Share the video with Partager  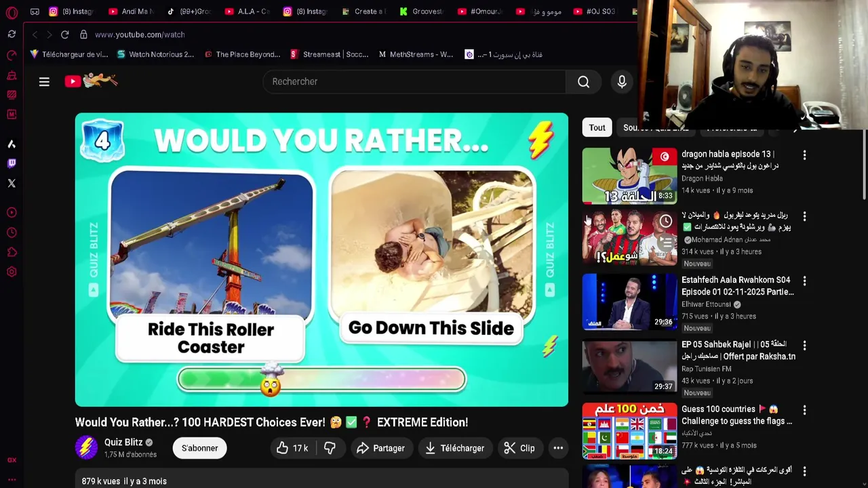coord(380,448)
